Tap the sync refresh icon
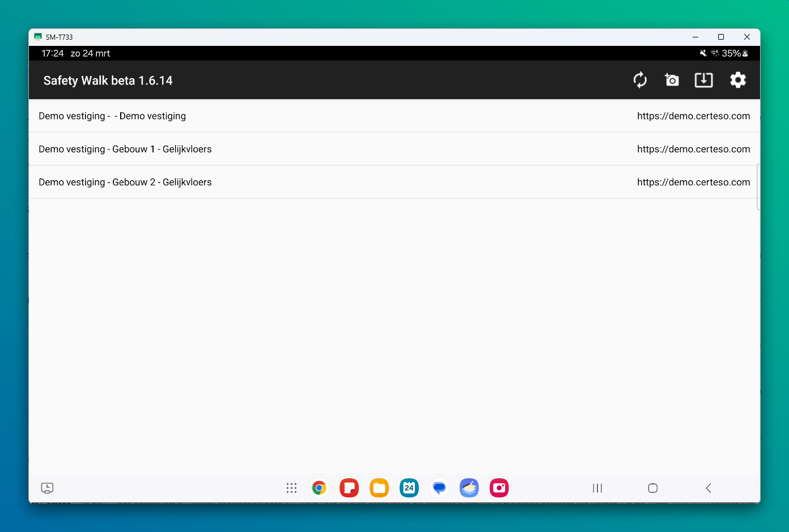789x532 pixels. 640,80
